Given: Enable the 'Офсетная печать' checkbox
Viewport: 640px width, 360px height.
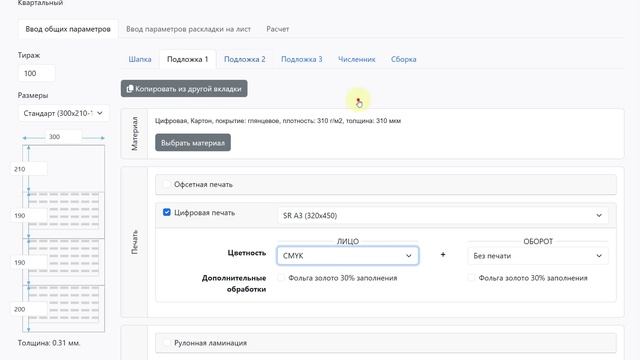Looking at the screenshot, I should click(167, 184).
